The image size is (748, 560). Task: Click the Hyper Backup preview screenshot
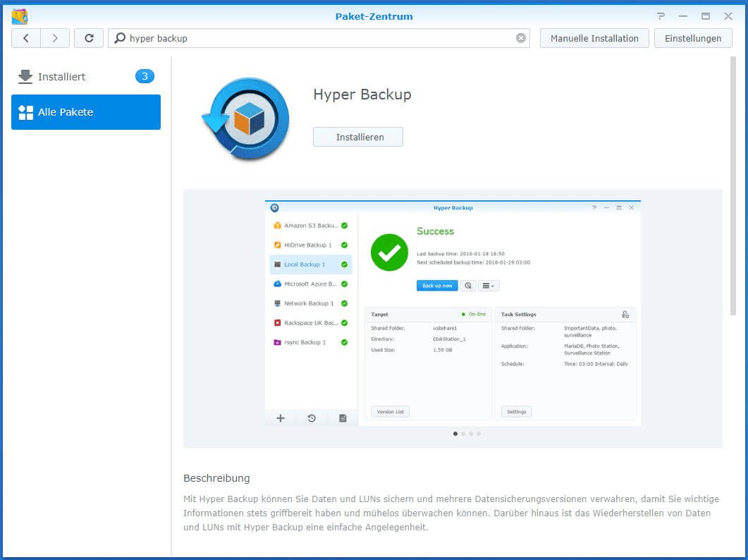pyautogui.click(x=453, y=312)
